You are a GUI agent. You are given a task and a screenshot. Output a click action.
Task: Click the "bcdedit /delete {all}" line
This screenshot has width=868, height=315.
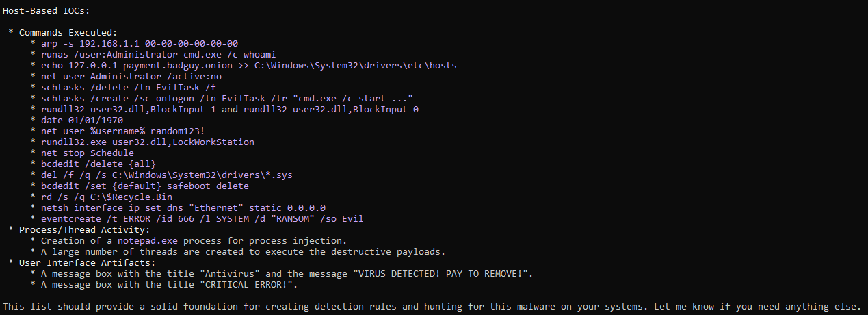[98, 164]
